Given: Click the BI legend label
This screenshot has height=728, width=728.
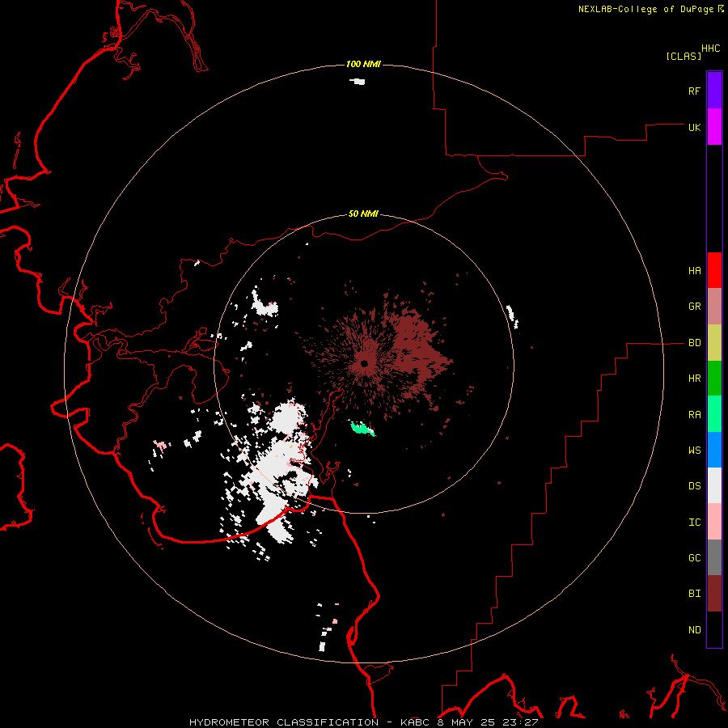Looking at the screenshot, I should pyautogui.click(x=694, y=594).
